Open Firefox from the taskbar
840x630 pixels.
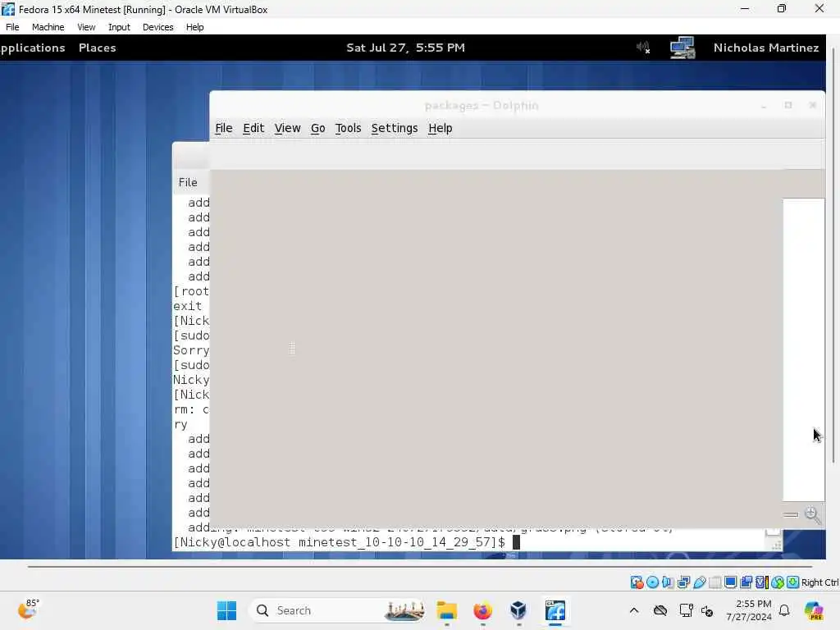point(482,610)
